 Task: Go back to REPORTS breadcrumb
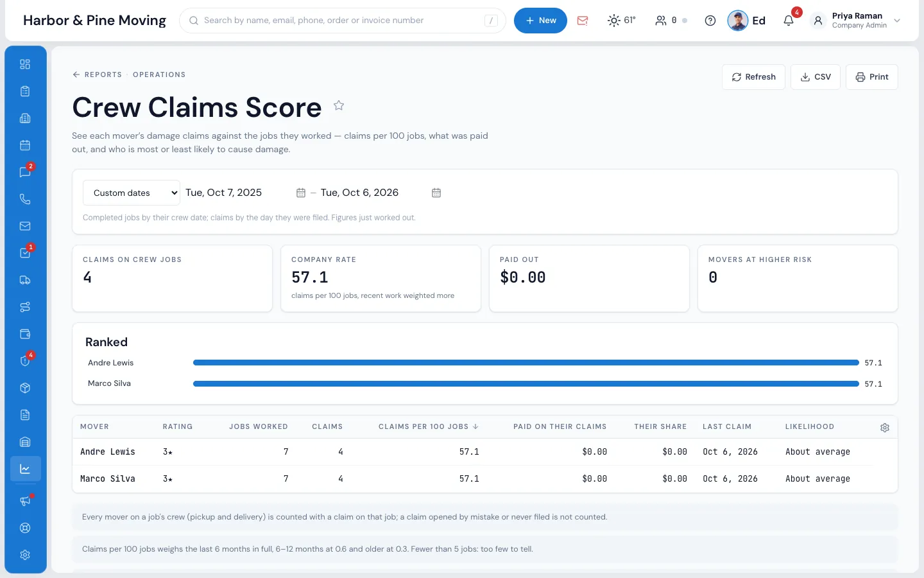(97, 74)
